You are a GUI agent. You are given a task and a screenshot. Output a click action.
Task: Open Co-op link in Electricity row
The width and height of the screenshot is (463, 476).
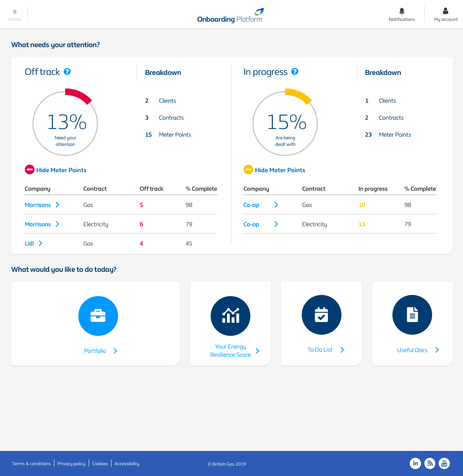251,224
